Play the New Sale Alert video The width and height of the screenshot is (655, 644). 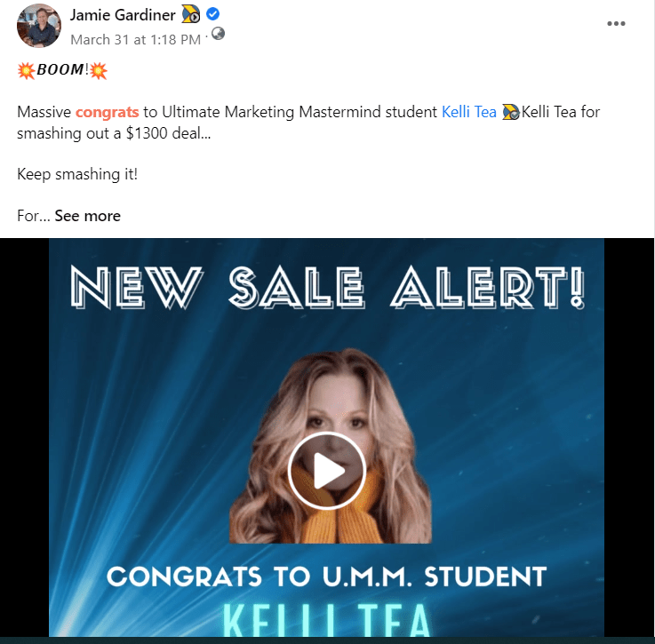coord(327,471)
